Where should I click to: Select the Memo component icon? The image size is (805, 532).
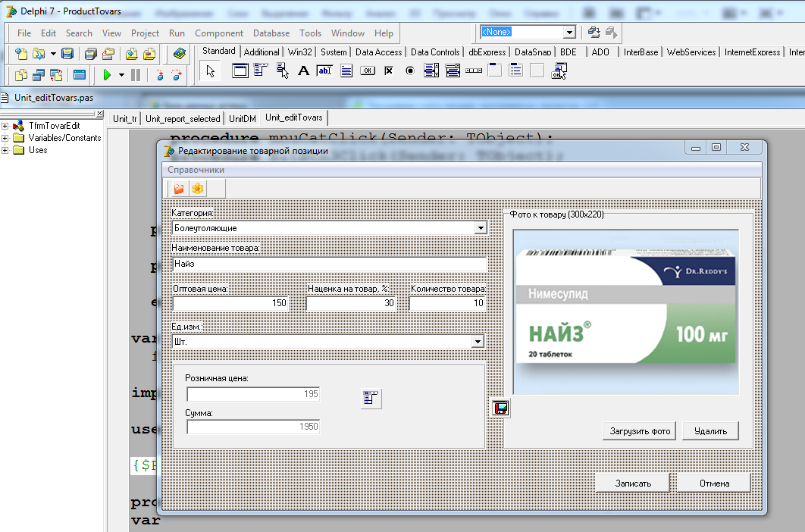click(x=346, y=70)
